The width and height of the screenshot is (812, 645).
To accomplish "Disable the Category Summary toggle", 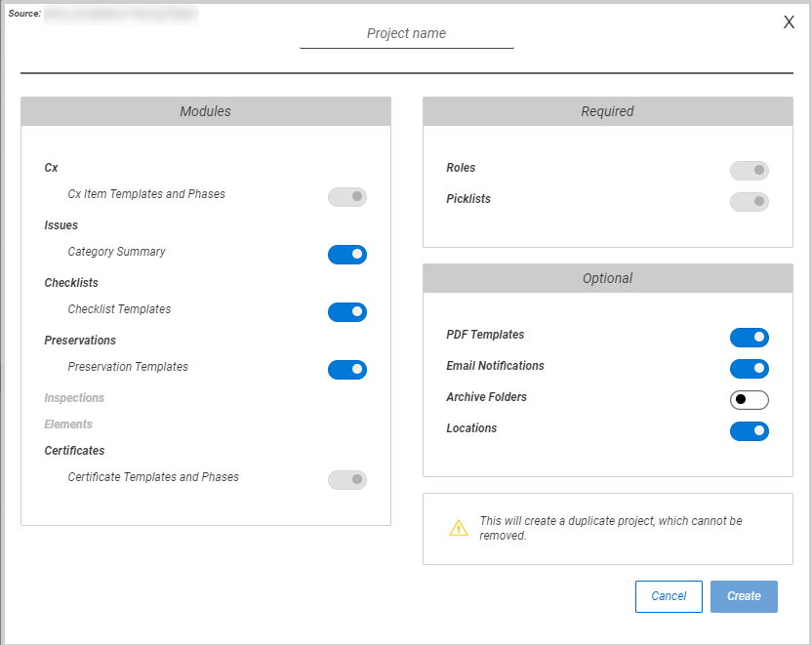I will point(347,255).
